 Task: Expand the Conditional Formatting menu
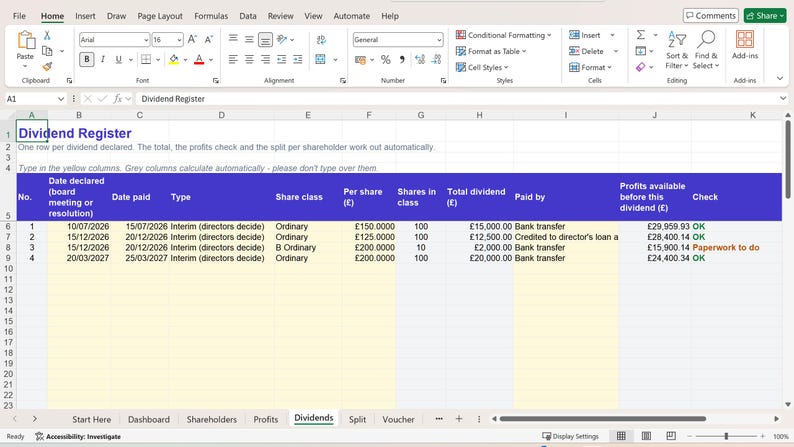pyautogui.click(x=503, y=35)
